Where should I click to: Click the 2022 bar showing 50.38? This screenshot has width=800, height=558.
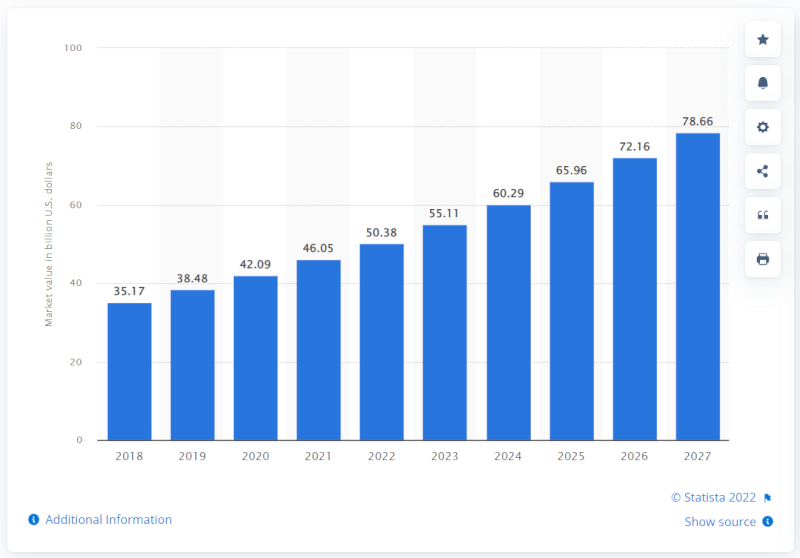[x=382, y=342]
